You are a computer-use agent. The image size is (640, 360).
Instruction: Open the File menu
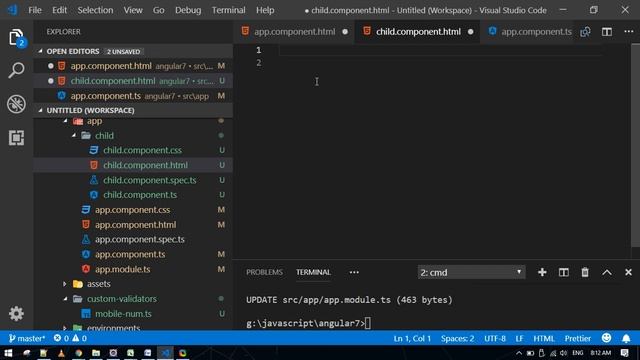coord(35,10)
